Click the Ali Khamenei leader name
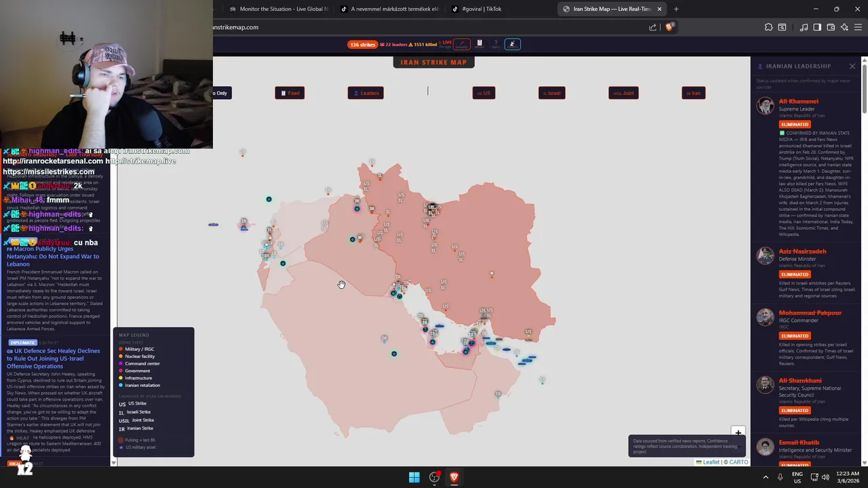This screenshot has height=488, width=868. click(798, 101)
